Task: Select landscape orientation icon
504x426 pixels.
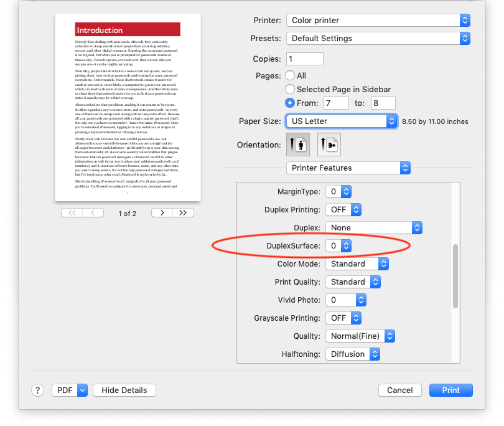Action: 329,144
